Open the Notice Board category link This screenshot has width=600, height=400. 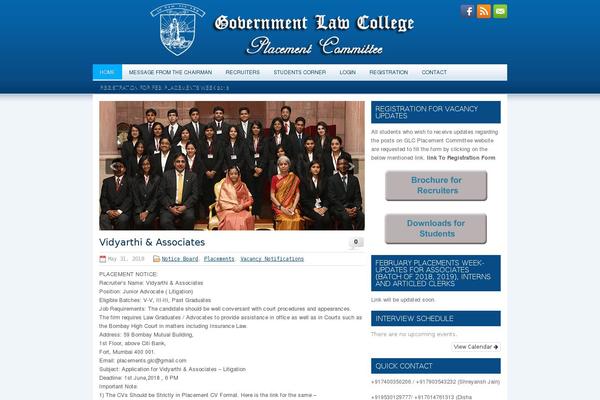pos(180,259)
